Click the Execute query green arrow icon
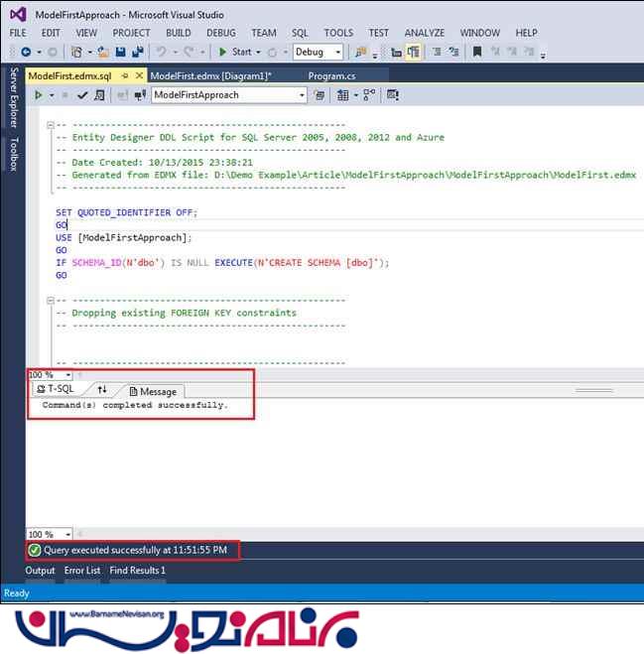The image size is (644, 654). (37, 95)
